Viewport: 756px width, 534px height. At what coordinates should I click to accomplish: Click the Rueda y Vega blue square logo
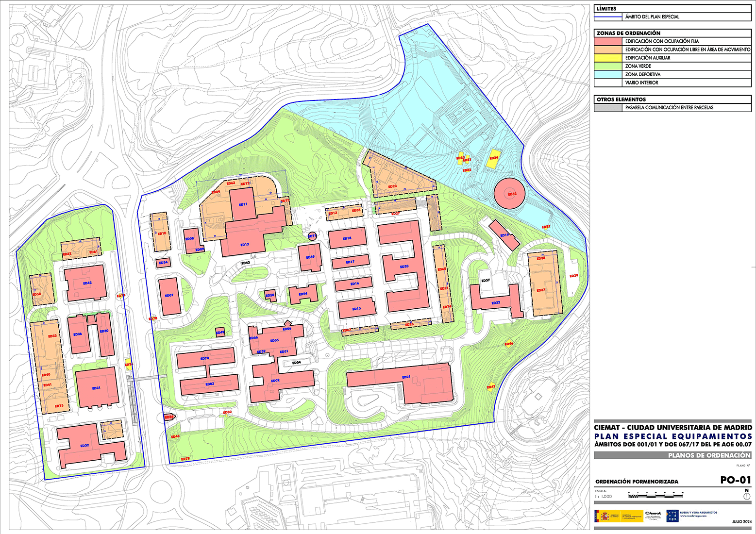(x=672, y=516)
